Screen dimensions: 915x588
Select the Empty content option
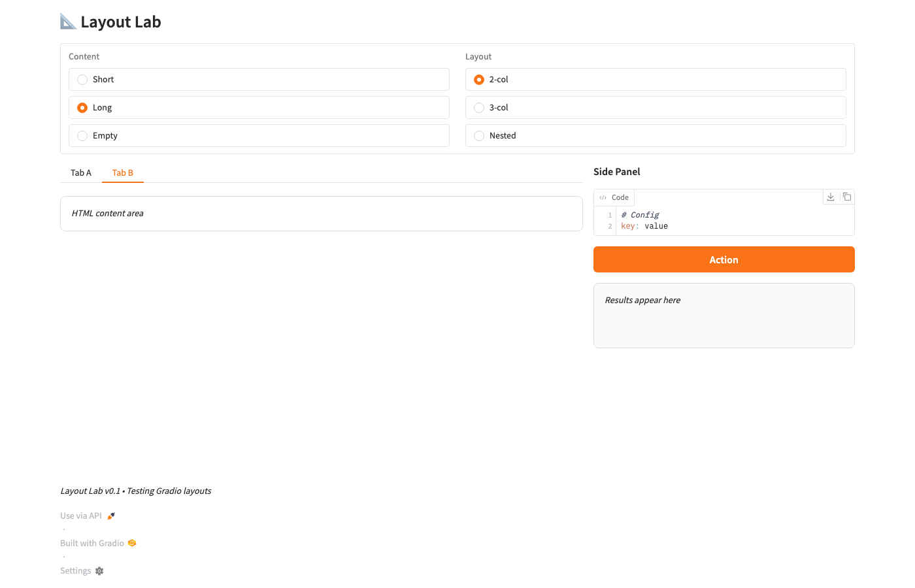pyautogui.click(x=82, y=136)
